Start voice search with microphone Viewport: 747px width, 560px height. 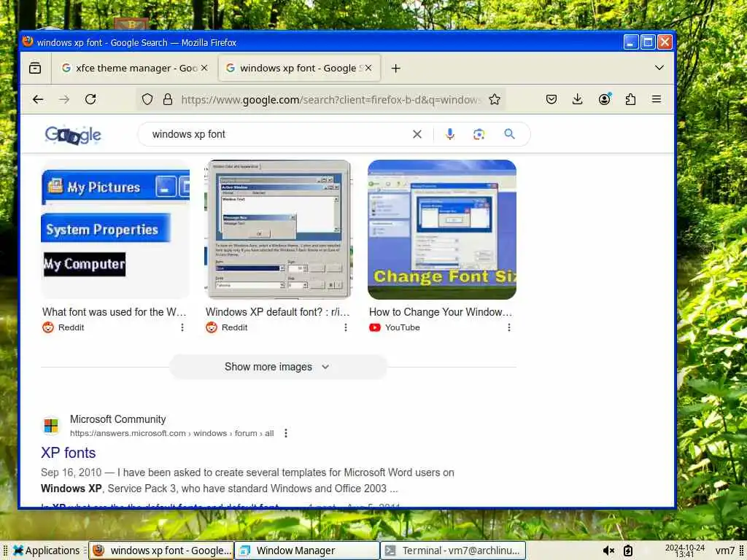[449, 134]
